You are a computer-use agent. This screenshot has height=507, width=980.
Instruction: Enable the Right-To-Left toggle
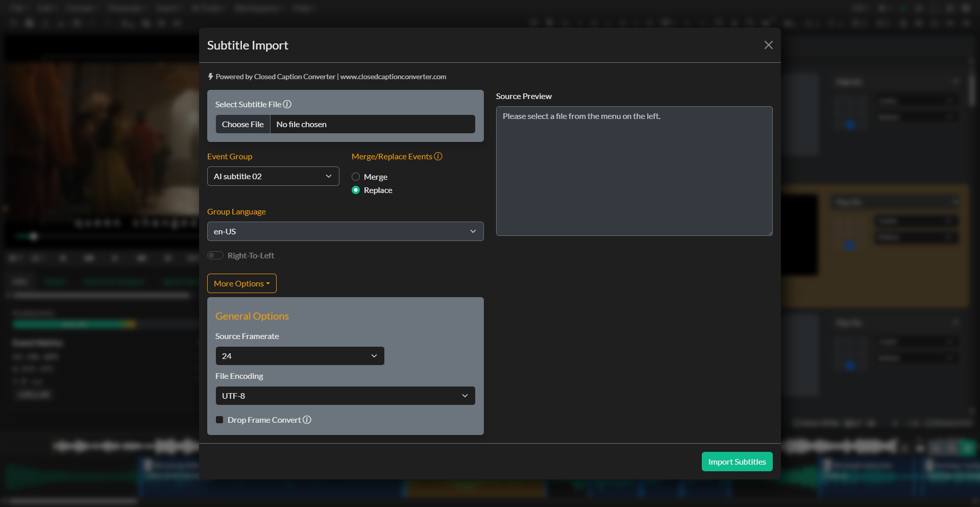coord(215,255)
